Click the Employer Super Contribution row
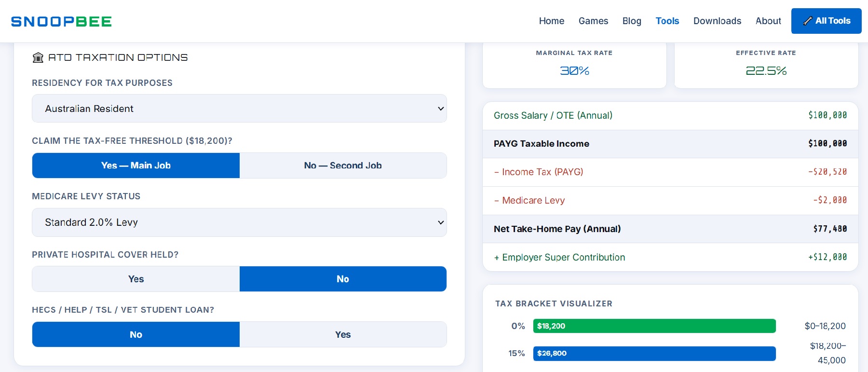868x372 pixels. click(x=670, y=257)
